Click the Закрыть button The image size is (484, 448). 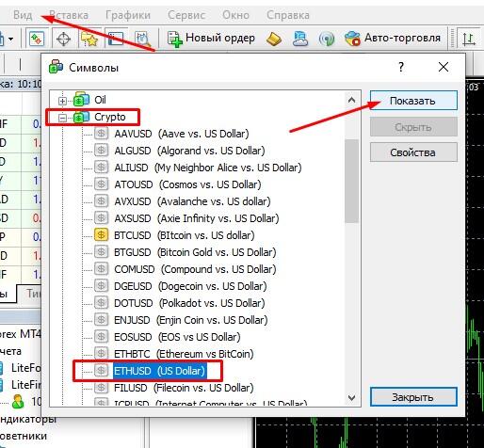click(413, 397)
